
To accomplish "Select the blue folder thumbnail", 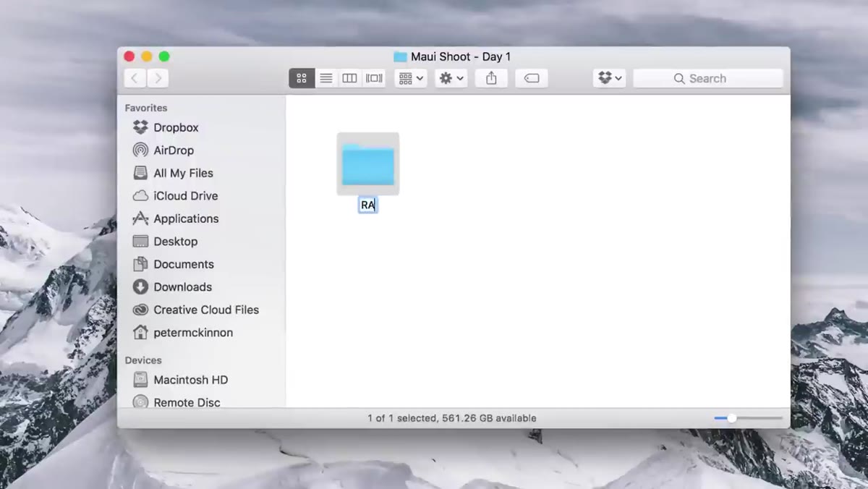I will (368, 164).
